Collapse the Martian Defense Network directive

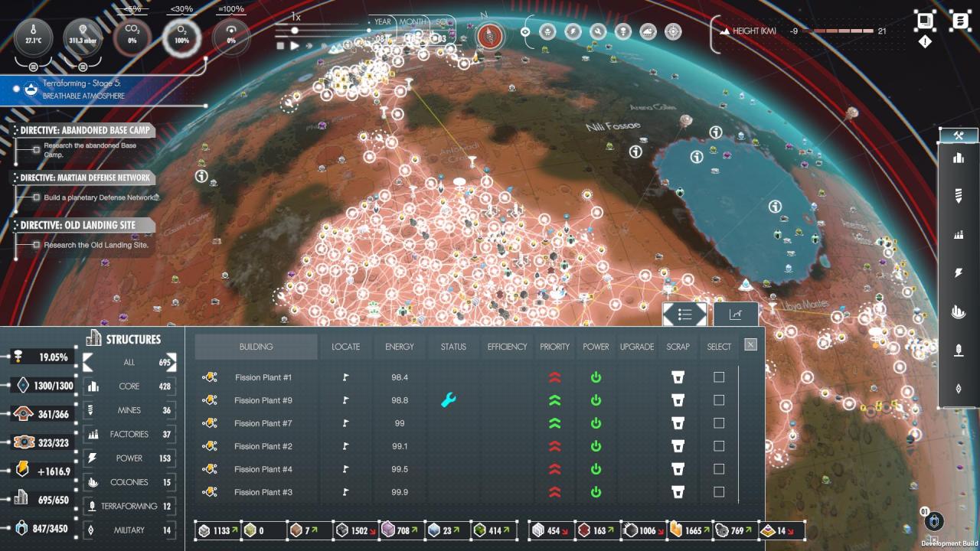coord(84,178)
